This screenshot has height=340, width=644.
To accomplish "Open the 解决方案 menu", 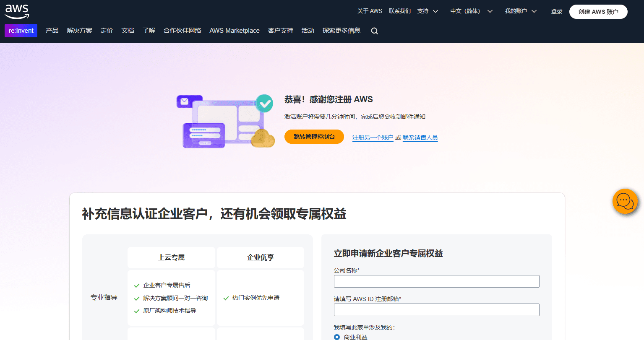I will 79,31.
